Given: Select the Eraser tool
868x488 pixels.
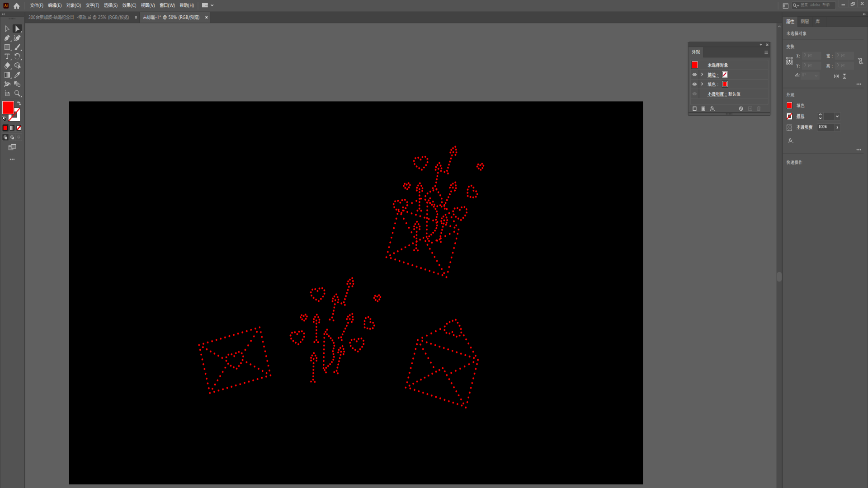Looking at the screenshot, I should coord(7,66).
